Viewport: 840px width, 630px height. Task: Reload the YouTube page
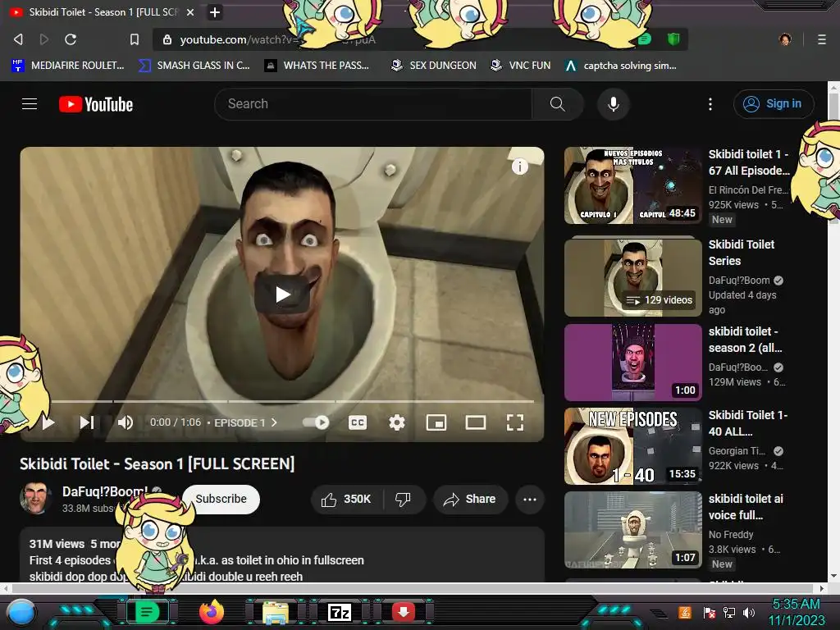point(71,39)
